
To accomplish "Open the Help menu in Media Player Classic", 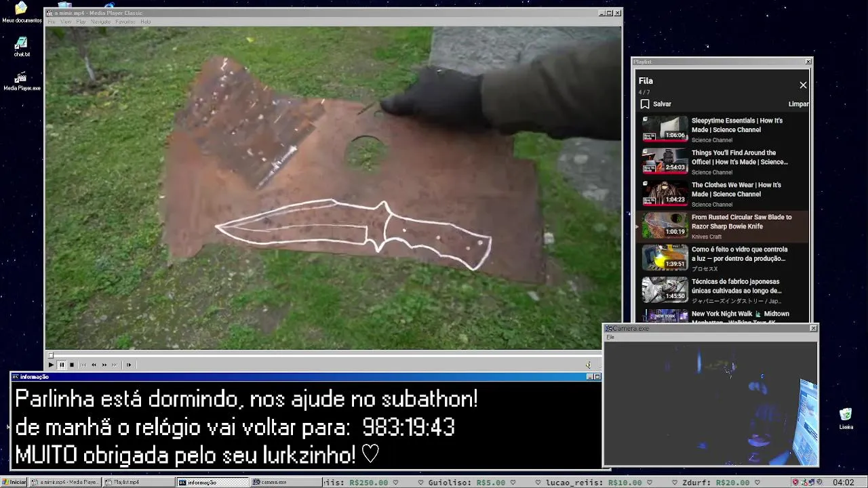I will 146,22.
